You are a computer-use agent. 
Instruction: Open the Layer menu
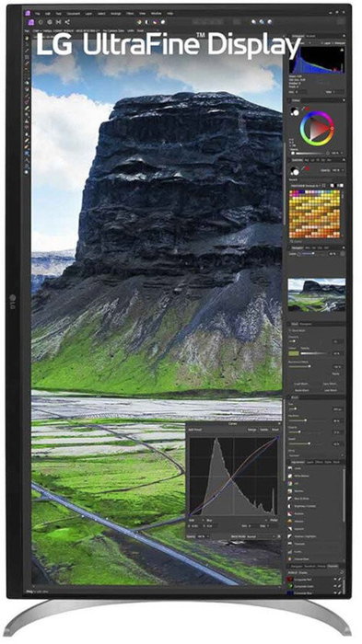coord(88,14)
